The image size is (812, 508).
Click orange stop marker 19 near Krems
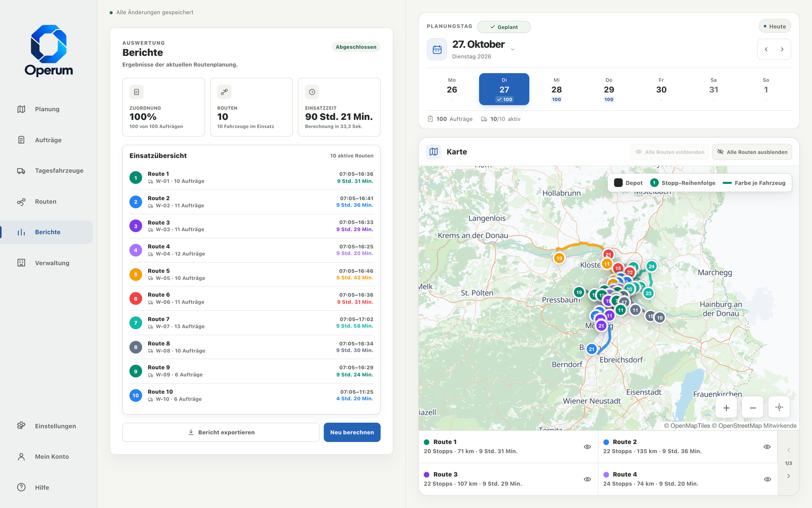coord(559,258)
